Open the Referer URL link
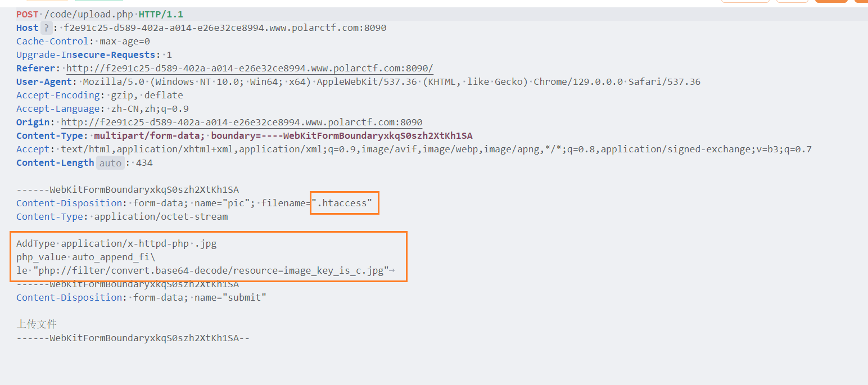The width and height of the screenshot is (868, 385). click(250, 68)
